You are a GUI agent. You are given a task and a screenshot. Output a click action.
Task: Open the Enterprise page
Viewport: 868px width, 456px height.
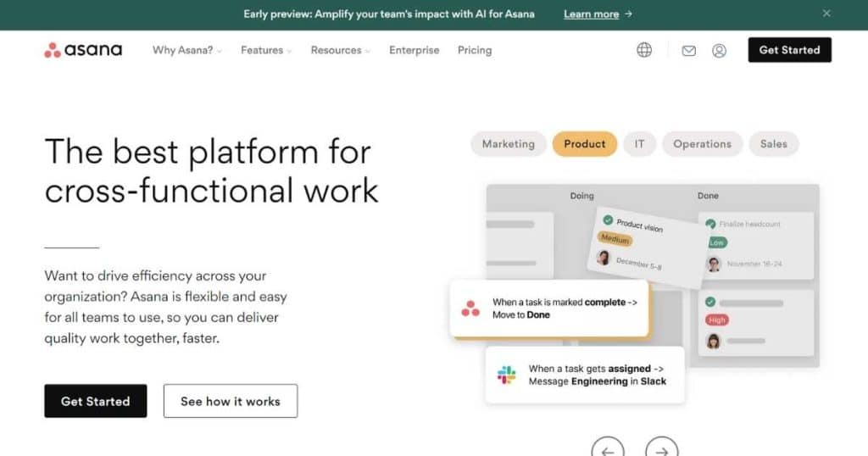tap(414, 50)
